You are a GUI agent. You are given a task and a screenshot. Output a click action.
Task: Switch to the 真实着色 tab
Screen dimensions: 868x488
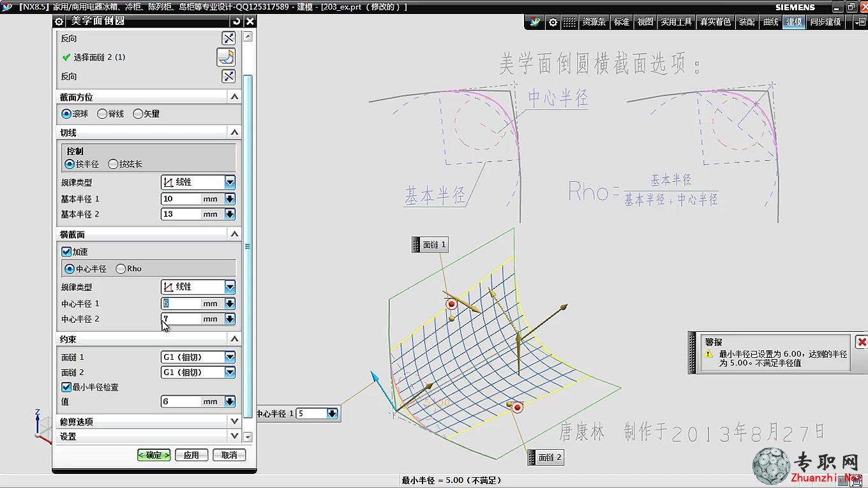(x=715, y=22)
